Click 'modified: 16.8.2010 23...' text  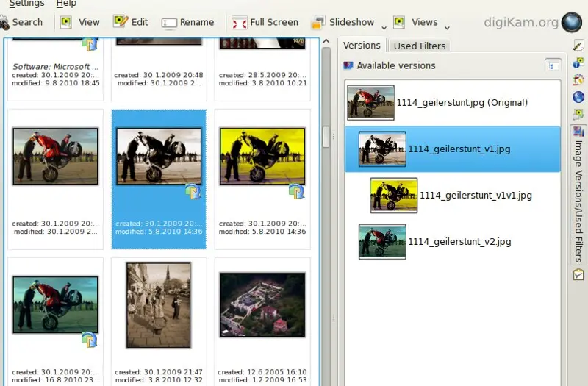(56, 380)
